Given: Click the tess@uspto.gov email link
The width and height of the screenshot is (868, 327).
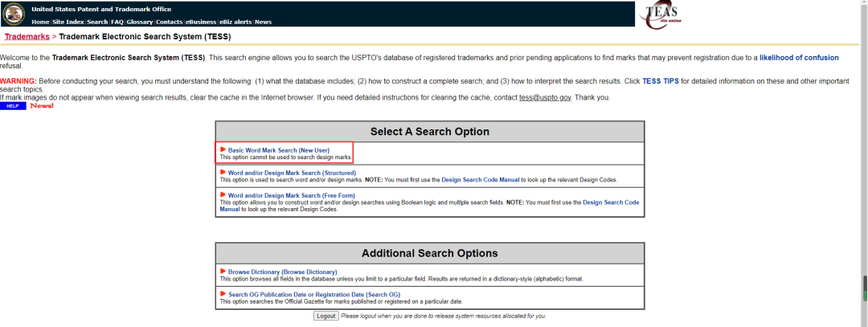Looking at the screenshot, I should point(545,97).
